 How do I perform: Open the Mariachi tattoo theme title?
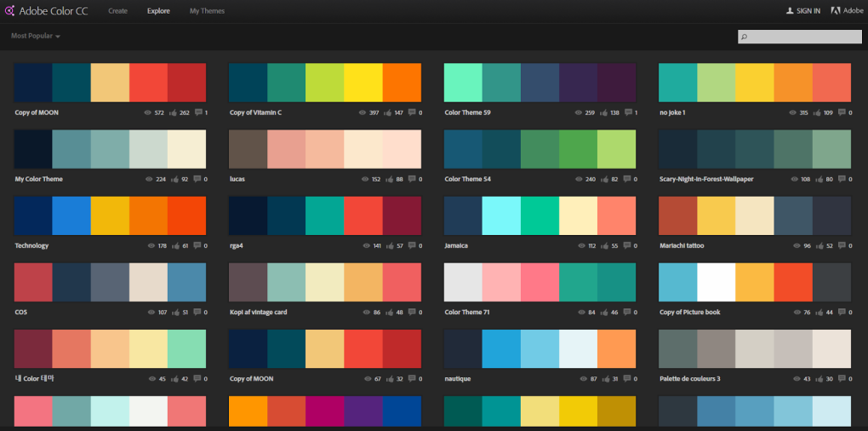point(681,245)
